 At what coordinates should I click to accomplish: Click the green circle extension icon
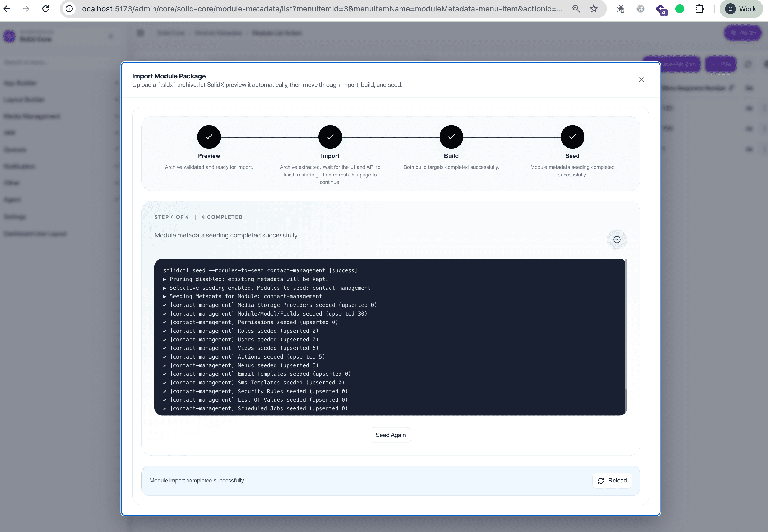click(x=680, y=9)
